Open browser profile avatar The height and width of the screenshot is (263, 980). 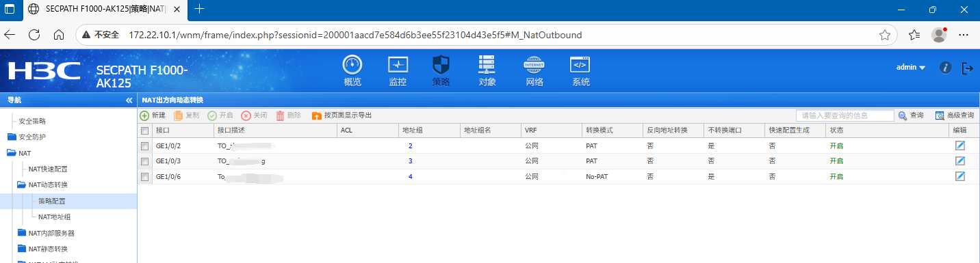tap(939, 34)
